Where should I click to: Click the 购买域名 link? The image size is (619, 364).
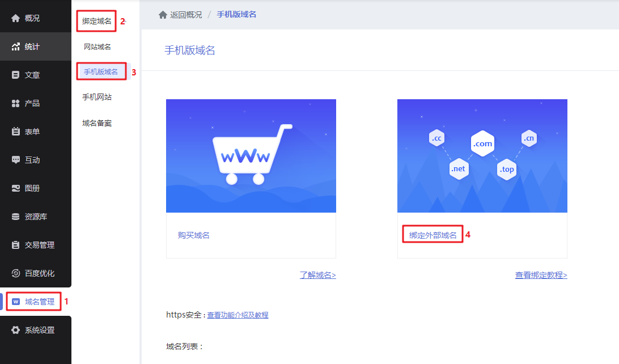coord(193,235)
